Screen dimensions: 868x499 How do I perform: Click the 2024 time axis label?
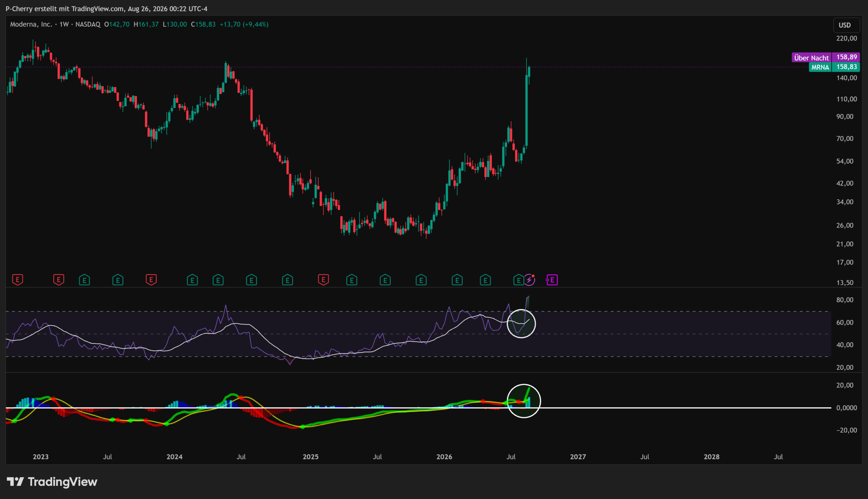(174, 457)
